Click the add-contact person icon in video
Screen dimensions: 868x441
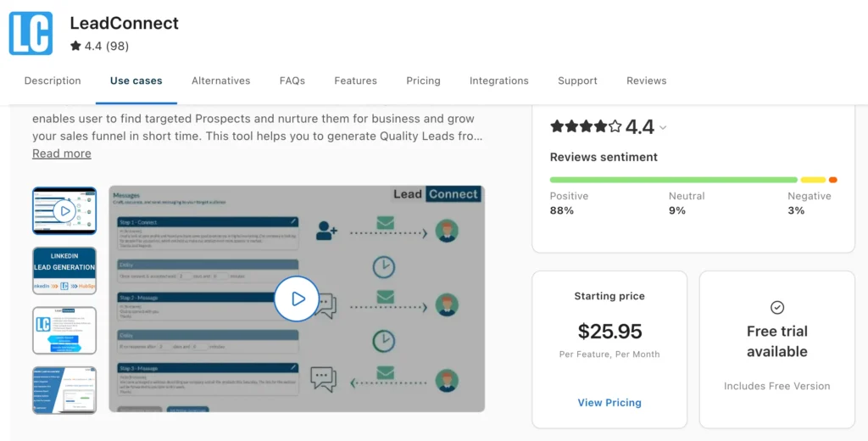coord(326,231)
